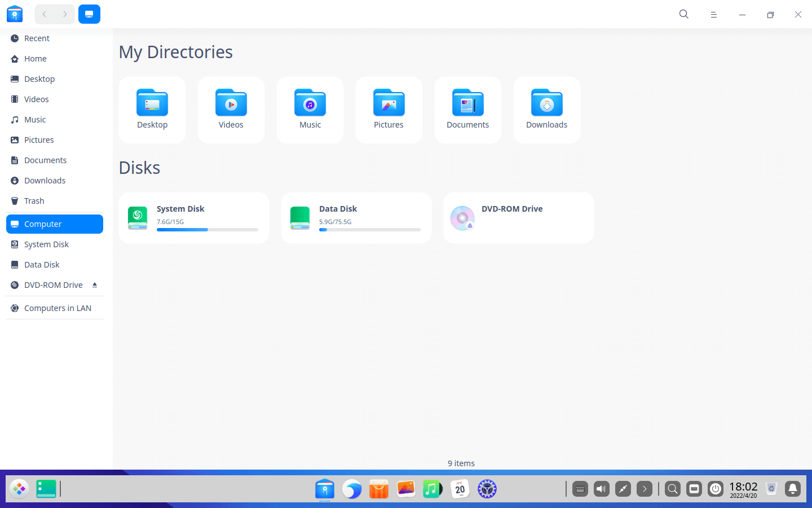The height and width of the screenshot is (508, 812).
Task: Click the Data Disk usage bar
Action: (x=369, y=230)
